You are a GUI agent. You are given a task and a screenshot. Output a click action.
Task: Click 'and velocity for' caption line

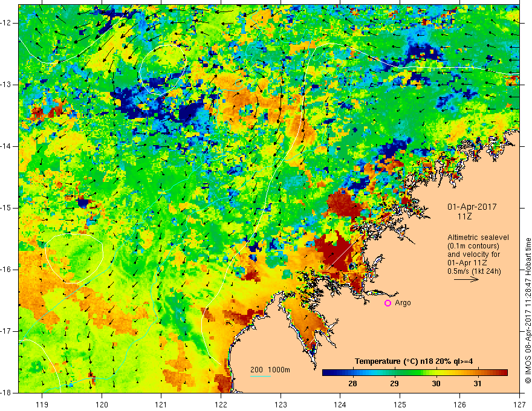(x=473, y=254)
